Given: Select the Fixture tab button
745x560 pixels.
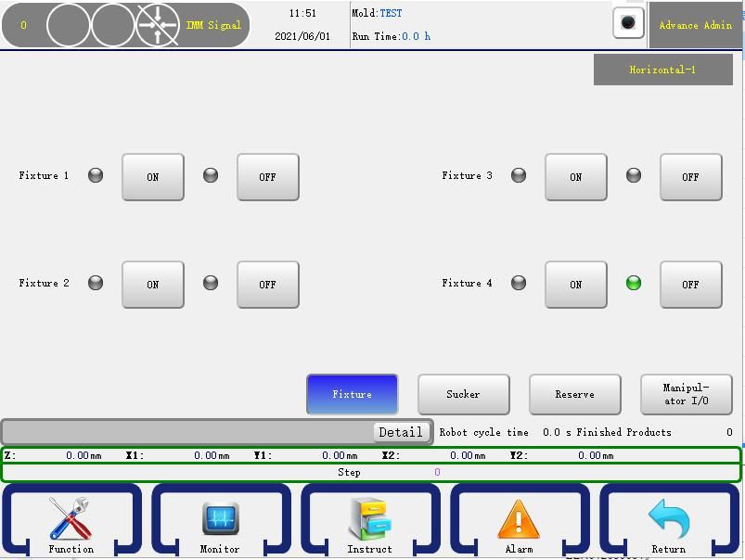Looking at the screenshot, I should tap(352, 394).
